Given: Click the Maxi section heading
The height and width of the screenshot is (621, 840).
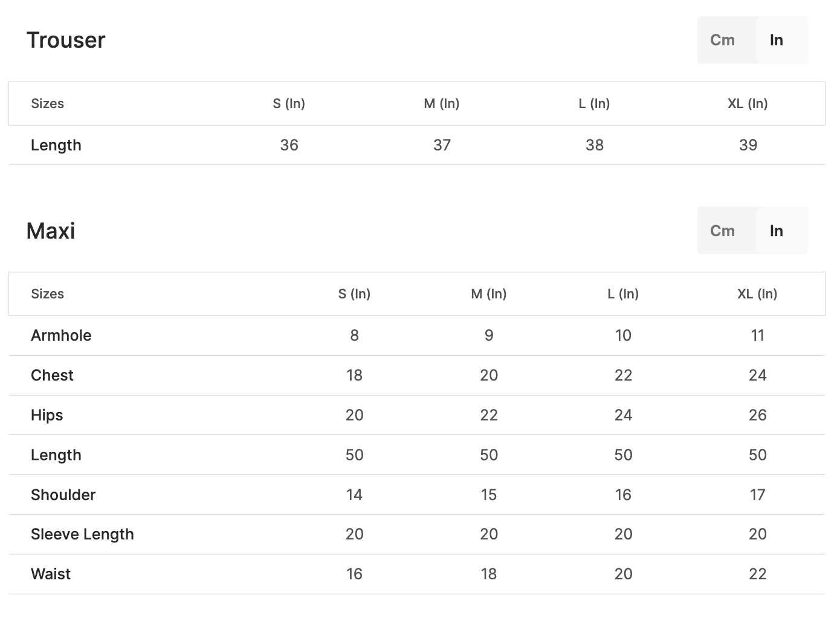Looking at the screenshot, I should (51, 231).
